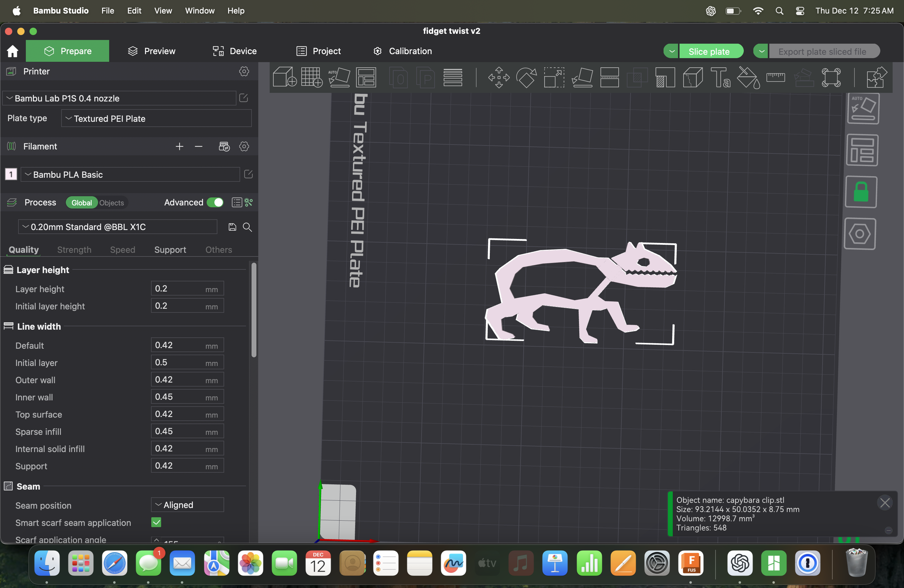Select the Scale tool
Viewport: 904px width, 588px height.
coord(554,77)
